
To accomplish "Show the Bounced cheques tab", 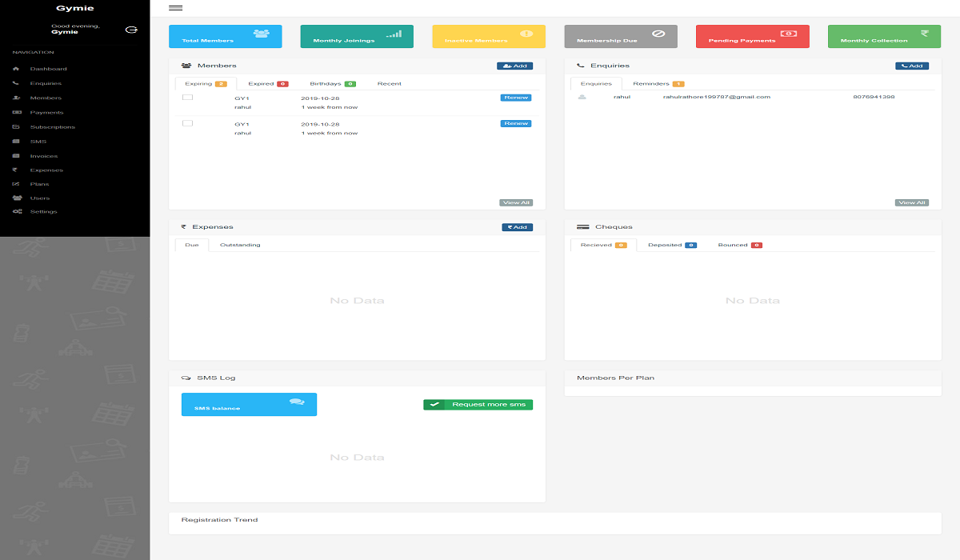I will click(x=739, y=245).
